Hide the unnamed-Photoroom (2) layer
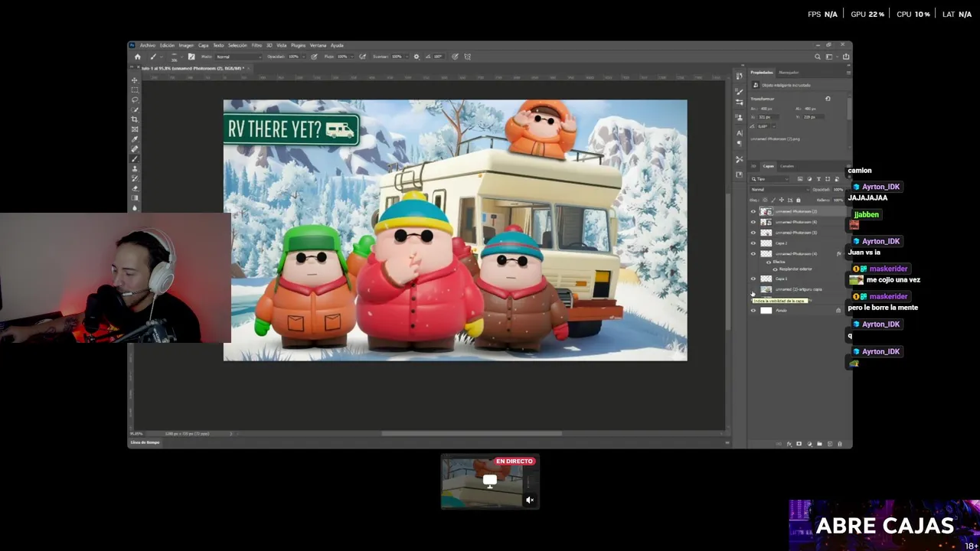This screenshot has width=980, height=551. pyautogui.click(x=753, y=211)
